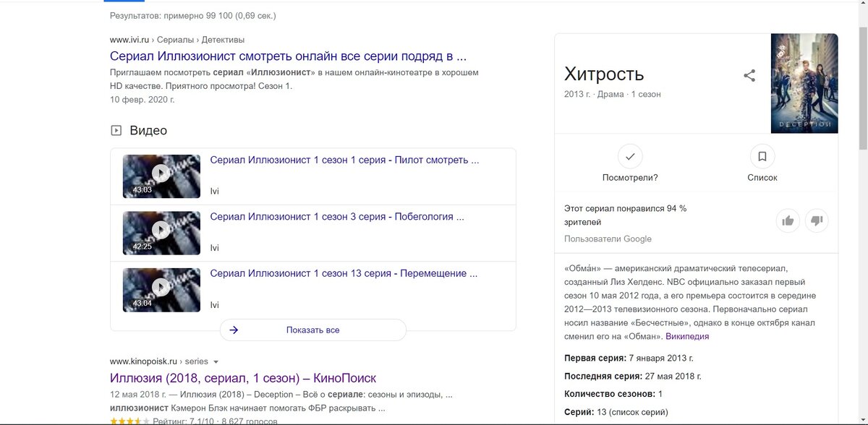
Task: Click Первая серия label link
Action: (x=595, y=358)
